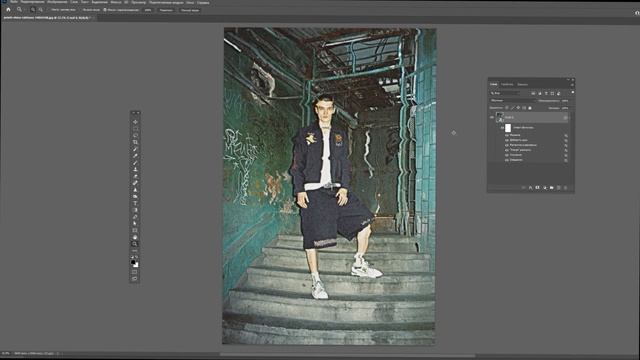Image resolution: width=640 pixels, height=360 pixels.
Task: Collapse the toolbox panel header
Action: [133, 113]
